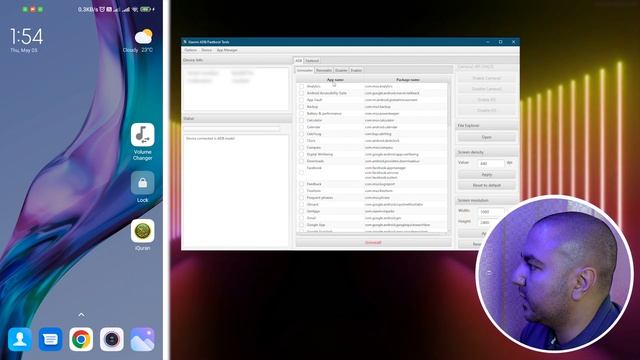This screenshot has width=640, height=360.
Task: Click the app list horizontal scrollbar
Action: [372, 234]
